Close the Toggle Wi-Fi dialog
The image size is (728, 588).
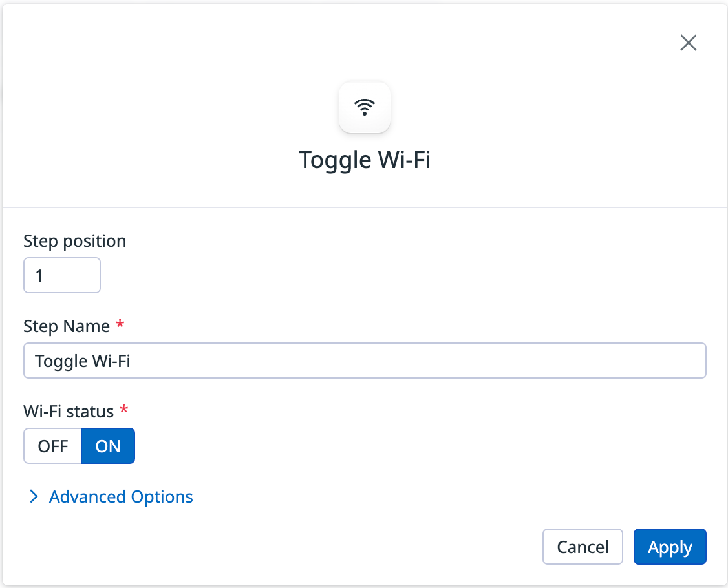[688, 43]
